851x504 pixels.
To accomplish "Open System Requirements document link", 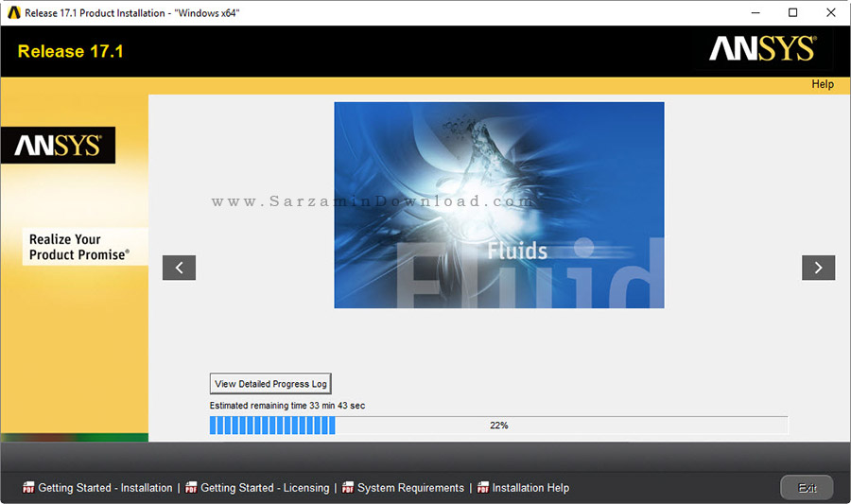I will click(x=410, y=488).
